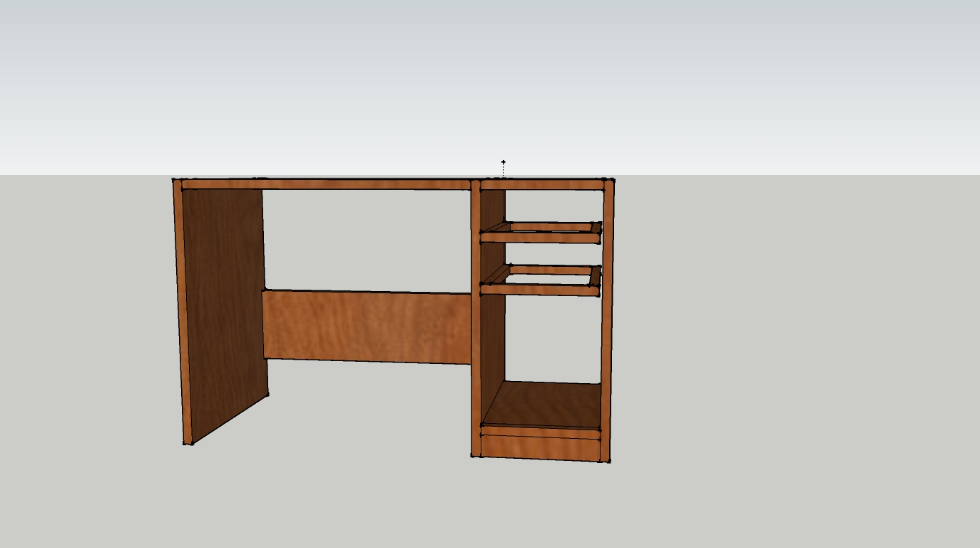This screenshot has height=548, width=980.
Task: Select the desktop front edge above knee space
Action: point(326,185)
